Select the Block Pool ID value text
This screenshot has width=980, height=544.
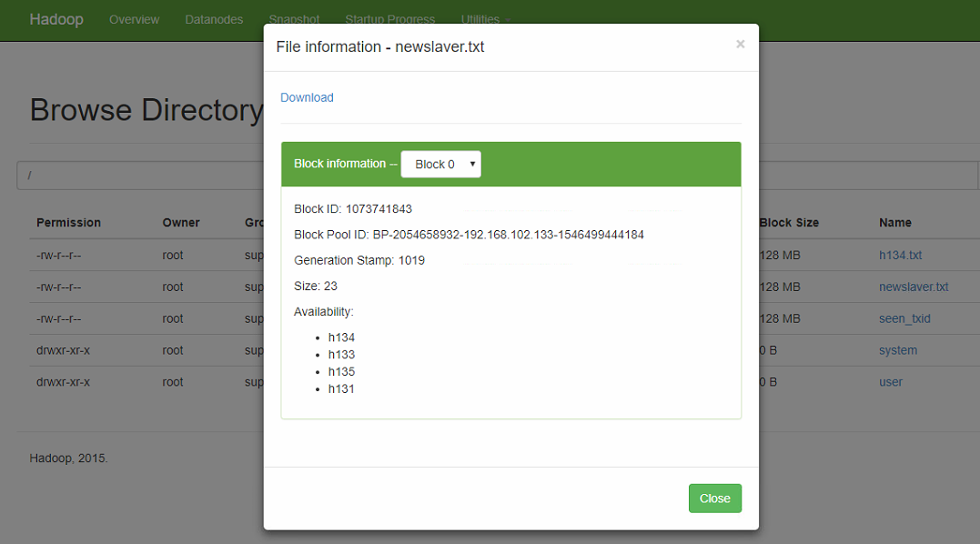[508, 235]
